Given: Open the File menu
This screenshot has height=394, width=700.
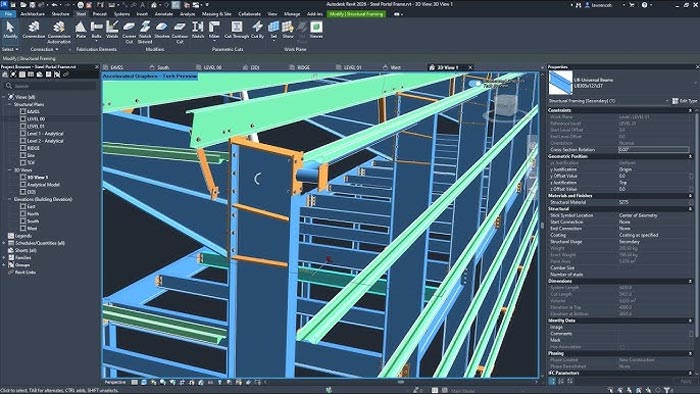Looking at the screenshot, I should [8, 14].
